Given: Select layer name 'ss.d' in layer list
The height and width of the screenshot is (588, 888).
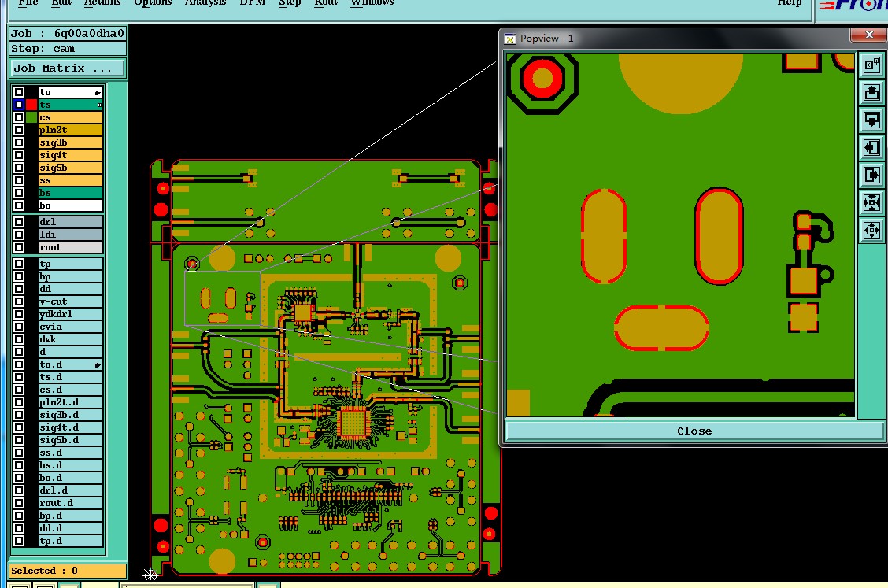Looking at the screenshot, I should tap(70, 453).
